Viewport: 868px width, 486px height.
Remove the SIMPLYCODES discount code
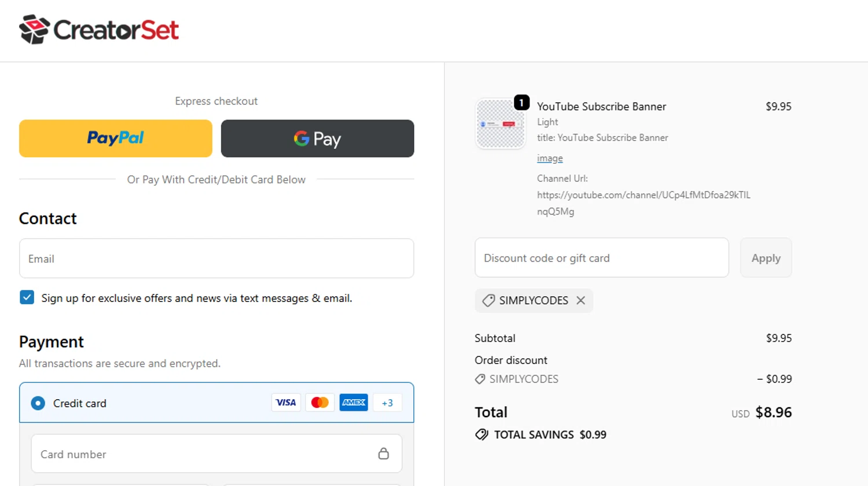[581, 300]
